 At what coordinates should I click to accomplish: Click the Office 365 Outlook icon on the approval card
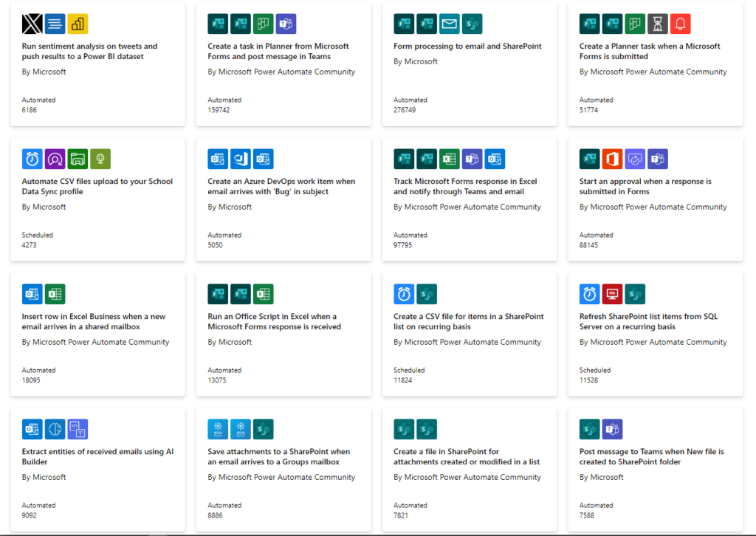click(x=612, y=159)
